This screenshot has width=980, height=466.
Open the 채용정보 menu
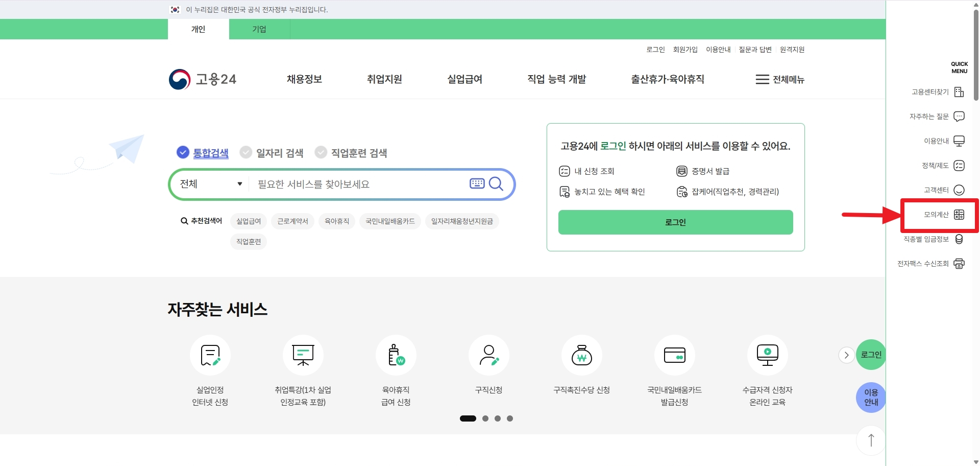[x=304, y=79]
